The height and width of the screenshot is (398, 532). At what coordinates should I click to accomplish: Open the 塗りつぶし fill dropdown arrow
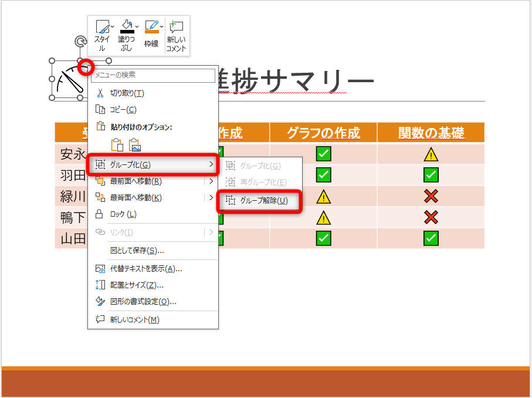(137, 27)
